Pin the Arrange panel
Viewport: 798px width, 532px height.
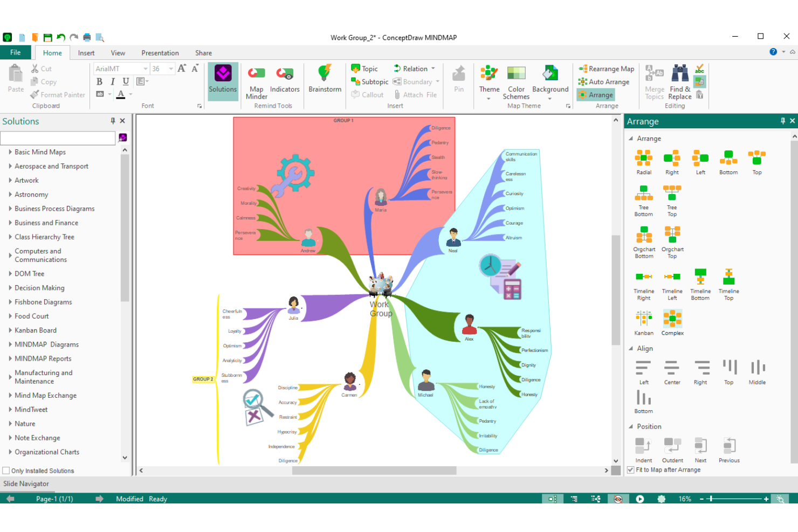783,121
